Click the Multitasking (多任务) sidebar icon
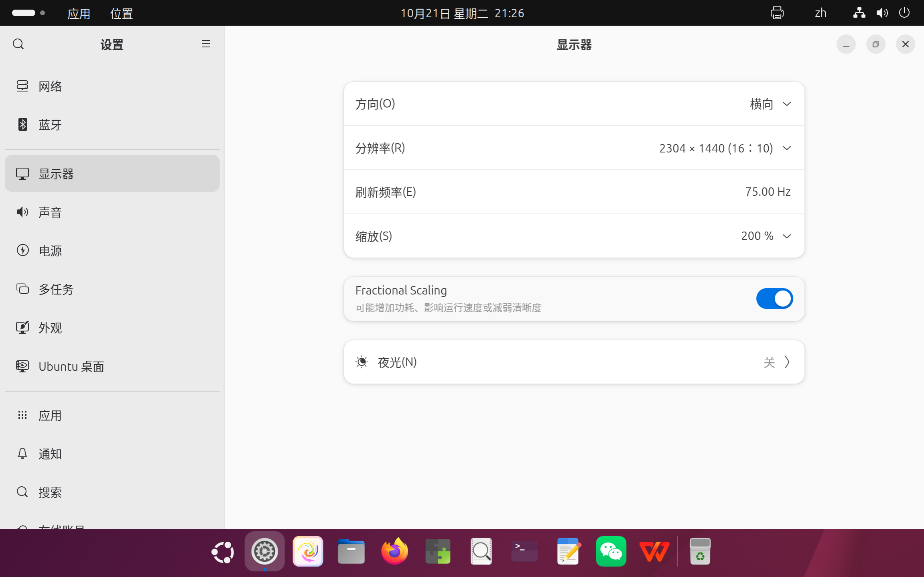The width and height of the screenshot is (924, 577). (22, 289)
